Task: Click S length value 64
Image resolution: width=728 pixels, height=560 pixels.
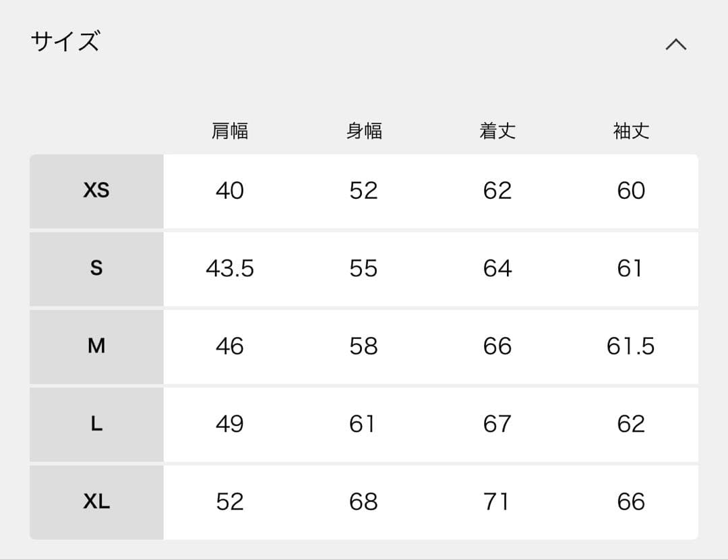Action: coord(497,269)
